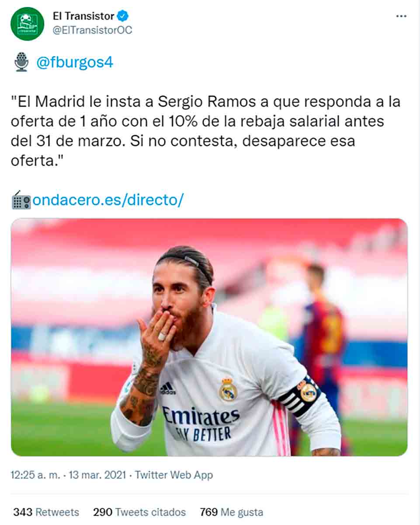The height and width of the screenshot is (525, 420).
Task: View the 343 Retweets list
Action: 46,512
